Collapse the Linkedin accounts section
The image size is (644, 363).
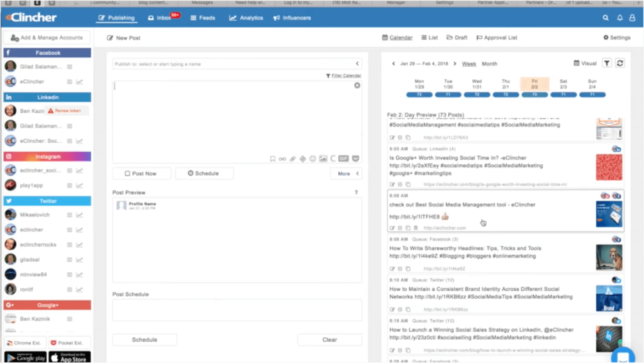point(47,98)
